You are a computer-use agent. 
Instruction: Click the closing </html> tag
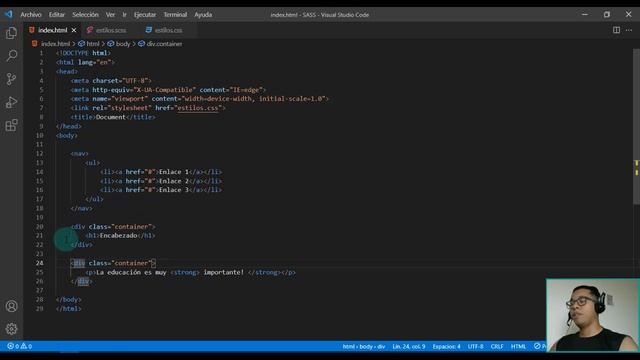pos(69,309)
